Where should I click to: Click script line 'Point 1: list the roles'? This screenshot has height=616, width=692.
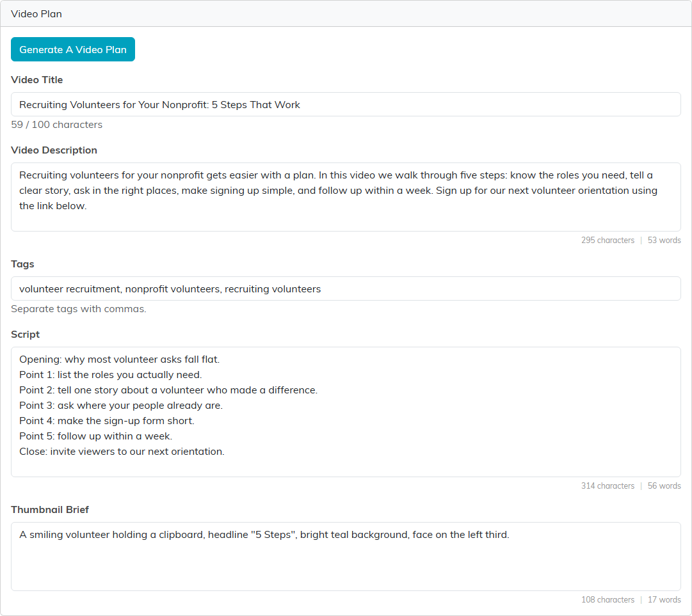(x=110, y=375)
